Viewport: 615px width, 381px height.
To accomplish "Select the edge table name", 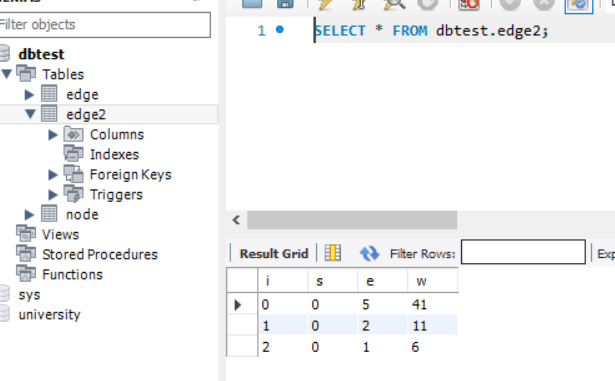I will pos(82,95).
